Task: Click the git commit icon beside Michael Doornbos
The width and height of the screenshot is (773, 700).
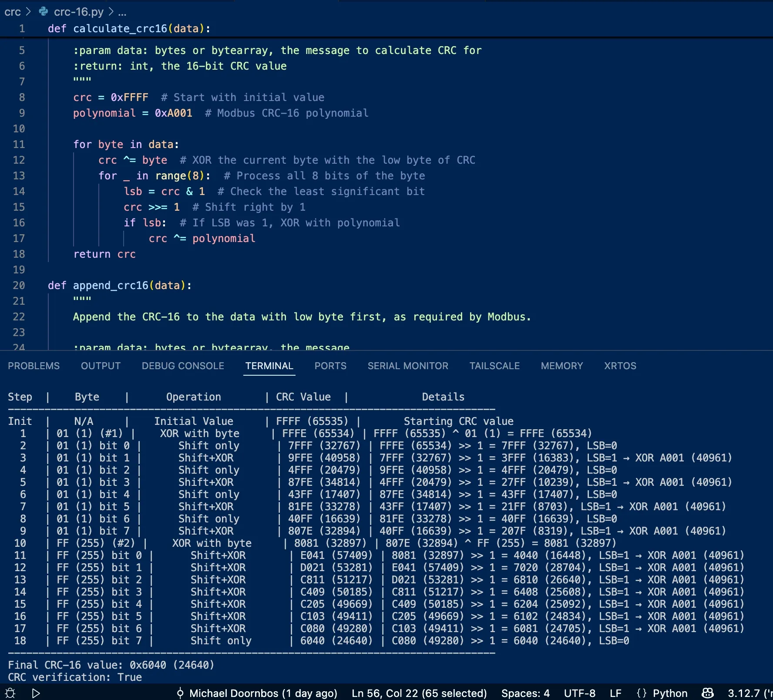Action: [180, 693]
